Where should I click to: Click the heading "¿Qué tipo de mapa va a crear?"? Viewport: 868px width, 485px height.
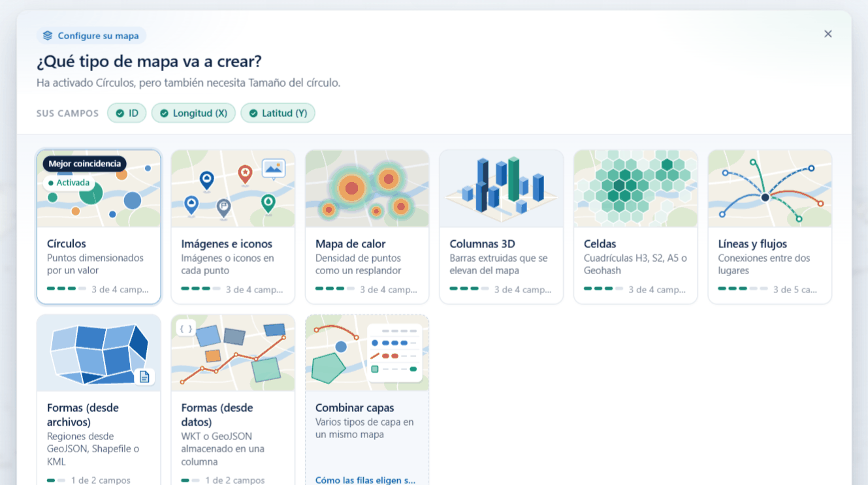tap(149, 62)
